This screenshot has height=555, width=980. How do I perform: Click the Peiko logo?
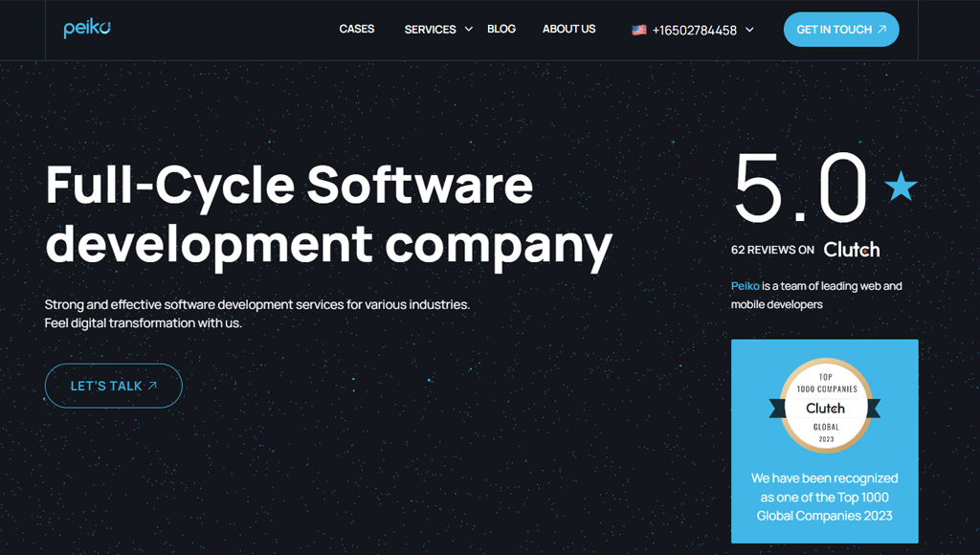(x=87, y=29)
